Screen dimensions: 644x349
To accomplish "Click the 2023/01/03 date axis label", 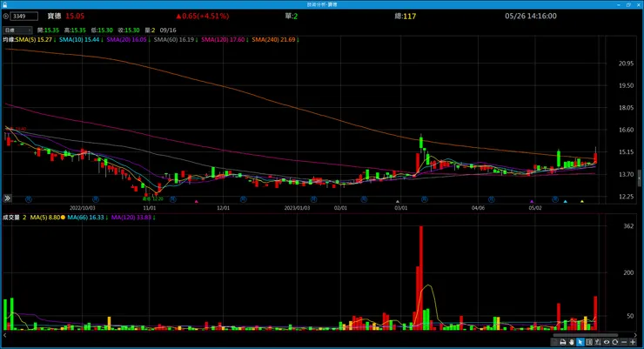I will 297,208.
